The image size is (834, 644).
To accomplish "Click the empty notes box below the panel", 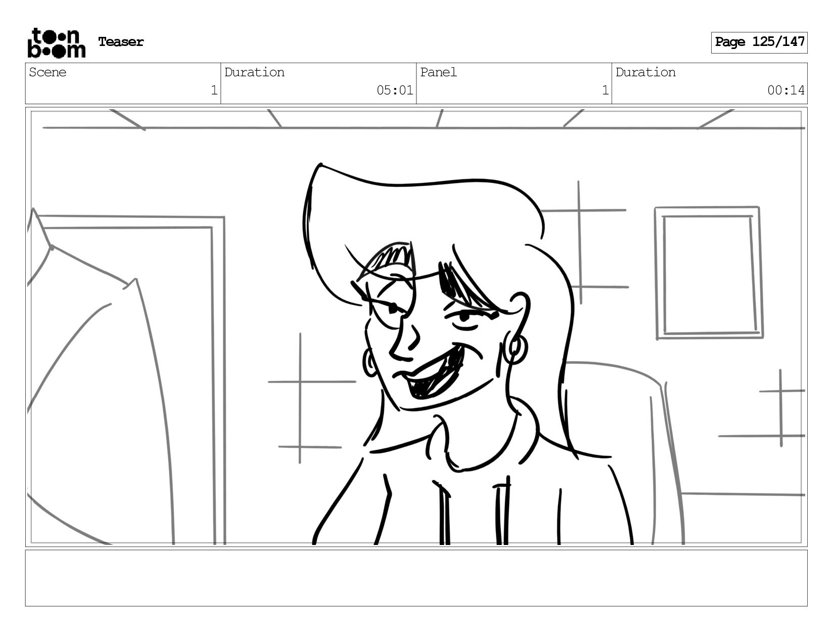I will coord(416,578).
